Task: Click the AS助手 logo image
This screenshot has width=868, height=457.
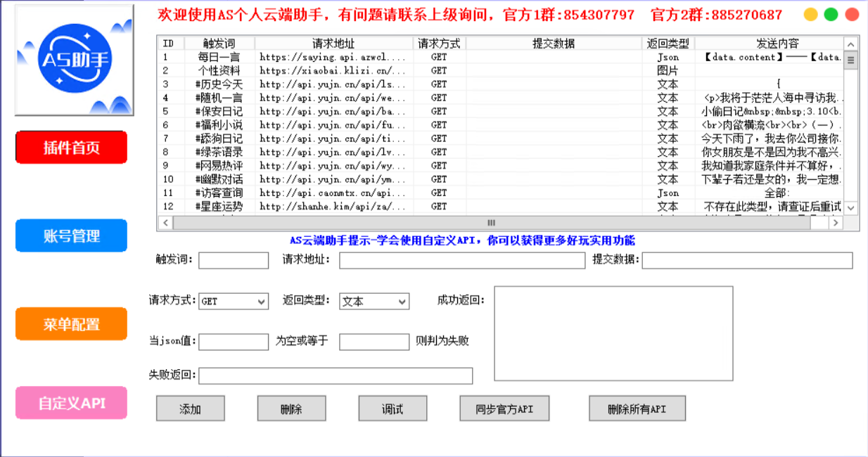Action: pyautogui.click(x=74, y=60)
